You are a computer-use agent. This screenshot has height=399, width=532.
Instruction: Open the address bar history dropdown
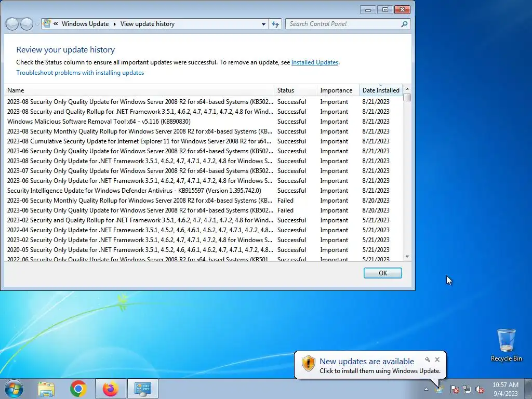pyautogui.click(x=263, y=24)
